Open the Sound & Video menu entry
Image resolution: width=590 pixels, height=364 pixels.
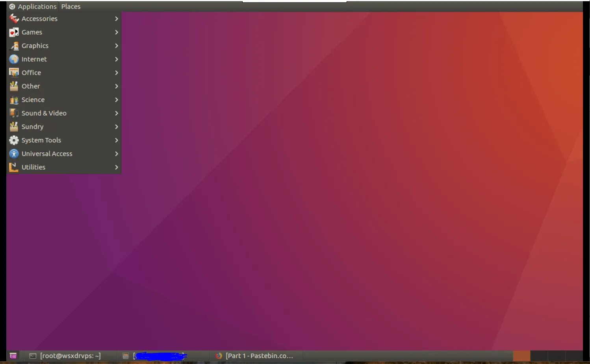point(64,113)
